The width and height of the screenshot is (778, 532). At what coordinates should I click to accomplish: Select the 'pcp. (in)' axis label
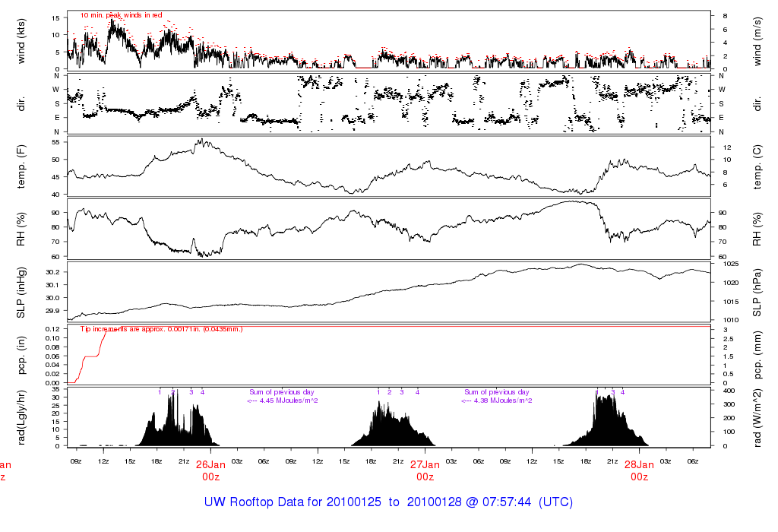21,356
